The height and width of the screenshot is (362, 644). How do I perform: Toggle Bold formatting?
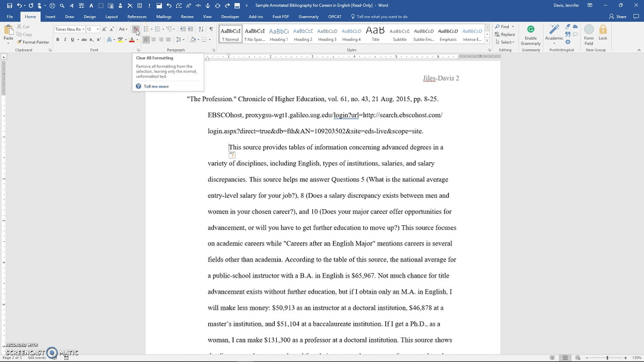57,39
